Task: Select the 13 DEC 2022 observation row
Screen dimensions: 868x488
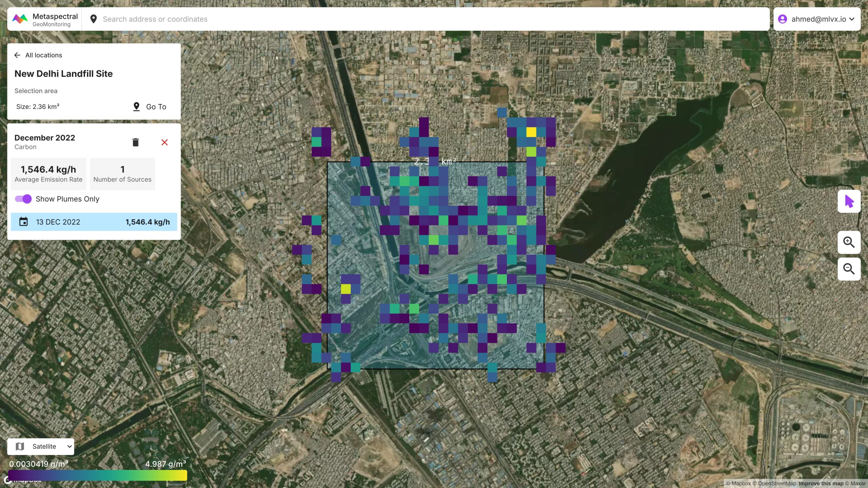Action: coord(94,222)
